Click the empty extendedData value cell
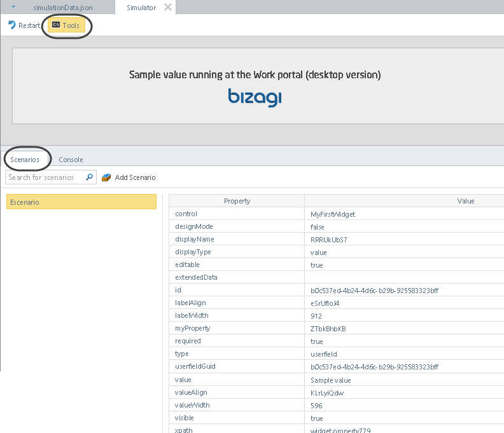Screen dimensions: 504x433 pyautogui.click(x=404, y=277)
